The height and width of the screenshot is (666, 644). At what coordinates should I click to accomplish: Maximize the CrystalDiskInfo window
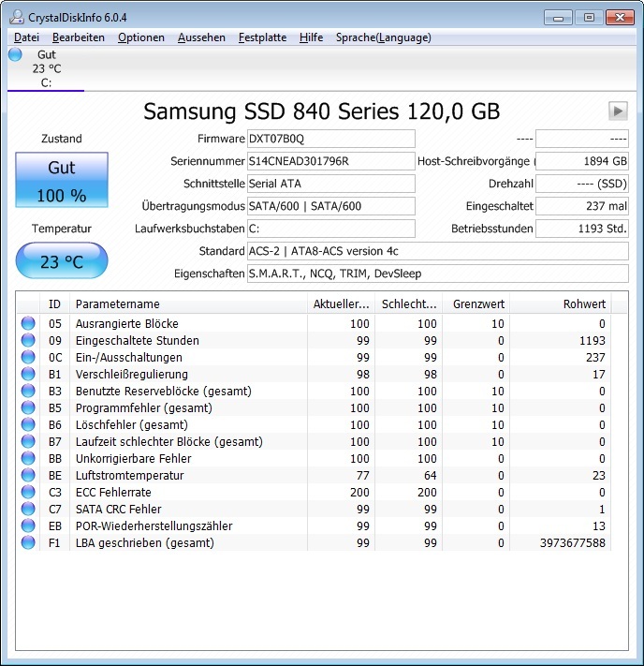(x=589, y=18)
